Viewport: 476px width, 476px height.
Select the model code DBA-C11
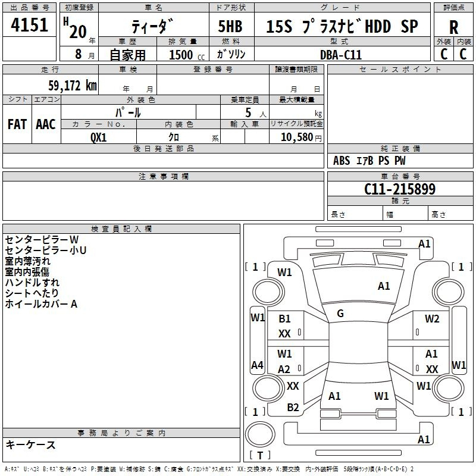click(x=341, y=55)
